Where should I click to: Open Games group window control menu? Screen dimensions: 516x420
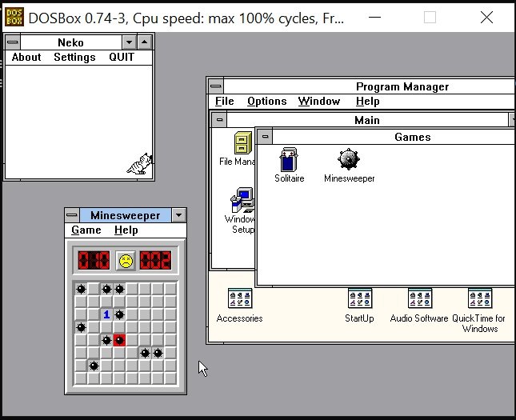[x=265, y=136]
